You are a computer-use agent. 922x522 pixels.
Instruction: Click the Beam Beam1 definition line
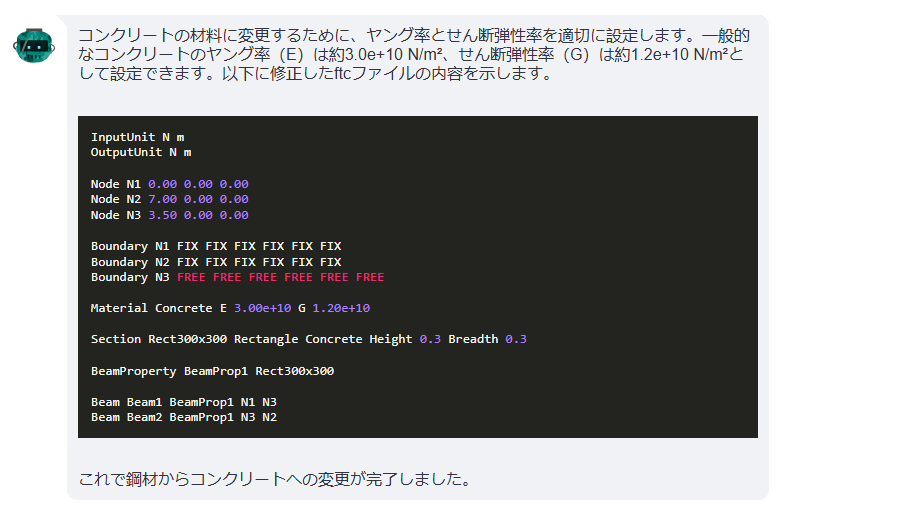coord(183,402)
